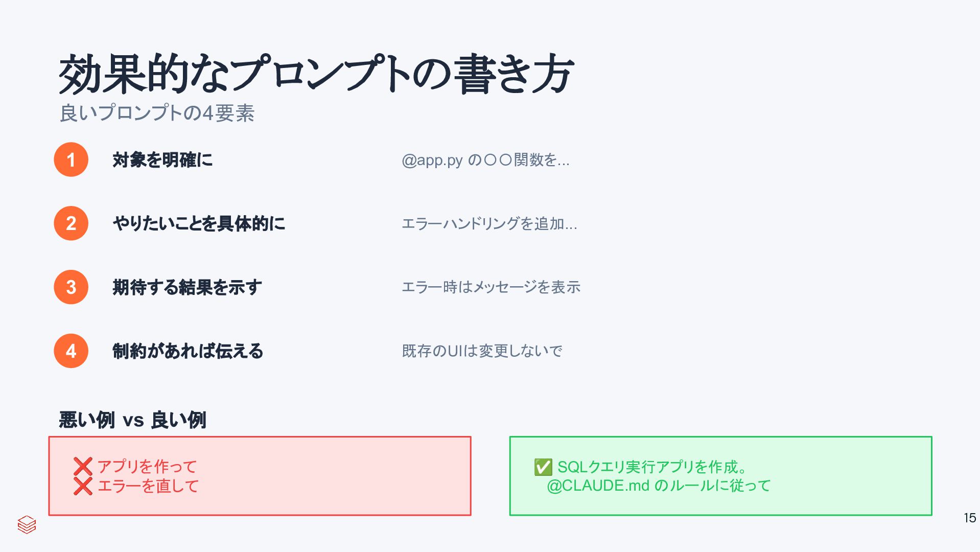
Task: Click the example text 既存のUIは変更しないで
Action: pos(482,351)
